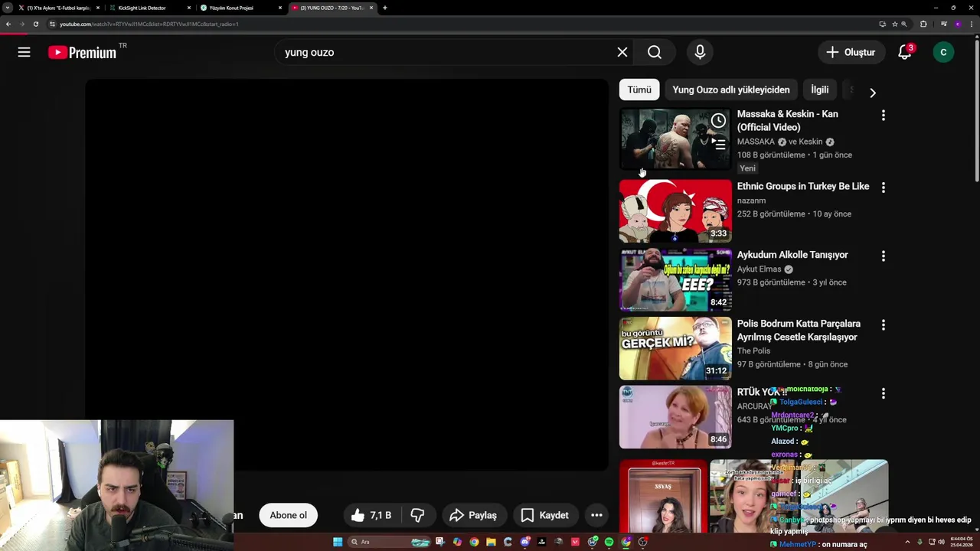Image resolution: width=980 pixels, height=551 pixels.
Task: Add Massaka & Keskin video to watch later
Action: (718, 121)
